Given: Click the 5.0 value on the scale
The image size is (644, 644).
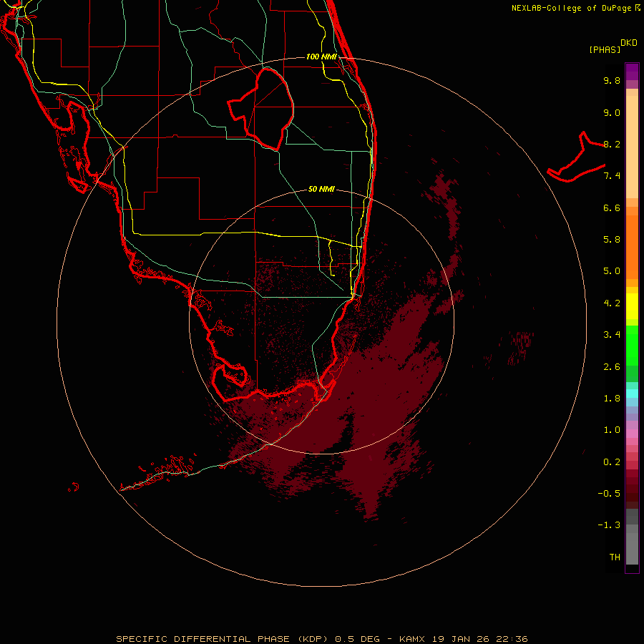Looking at the screenshot, I should [x=612, y=271].
